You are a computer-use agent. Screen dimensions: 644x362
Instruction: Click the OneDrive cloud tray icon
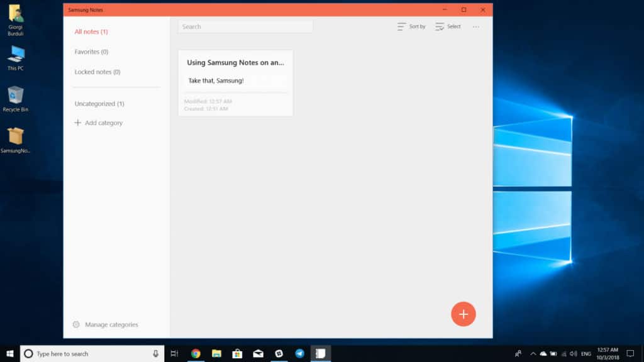pos(543,354)
